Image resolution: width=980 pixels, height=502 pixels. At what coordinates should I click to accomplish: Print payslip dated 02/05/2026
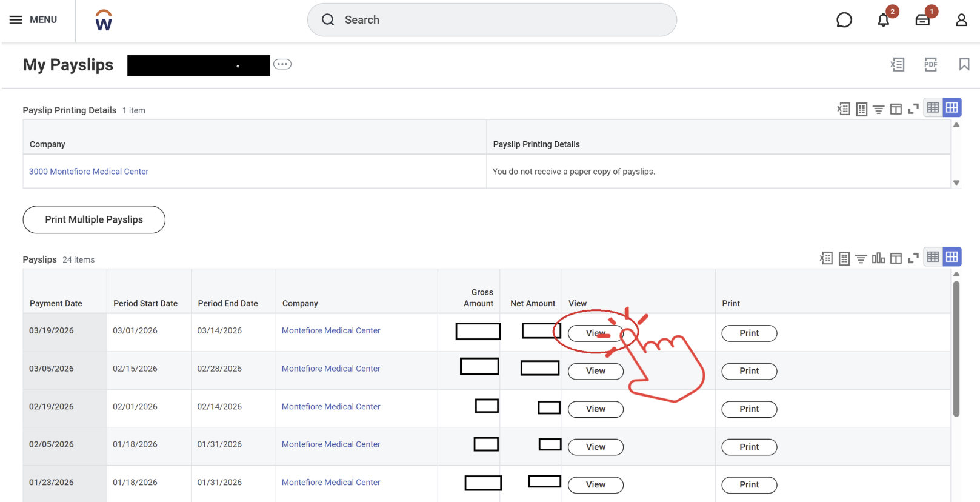point(749,447)
